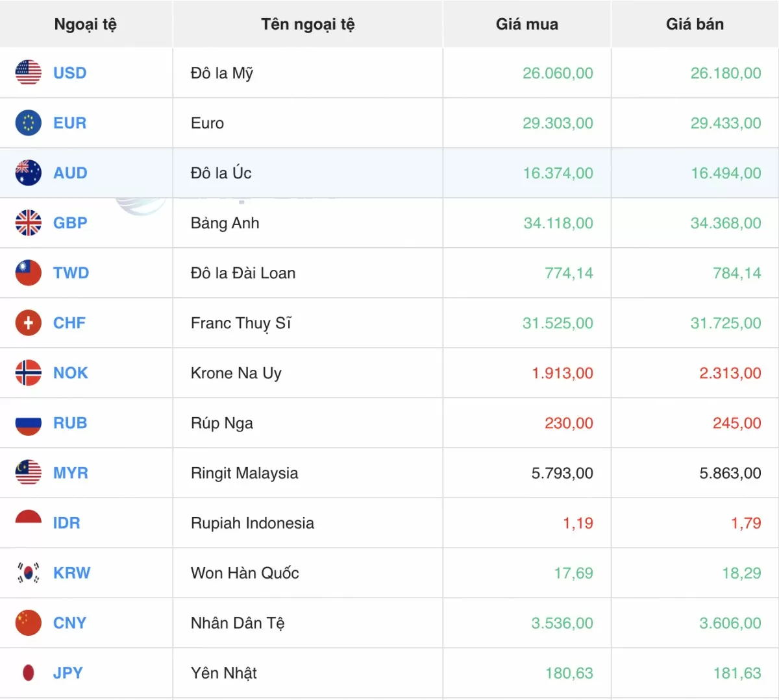This screenshot has width=779, height=700.
Task: Click the Giá bán column header
Action: (695, 24)
